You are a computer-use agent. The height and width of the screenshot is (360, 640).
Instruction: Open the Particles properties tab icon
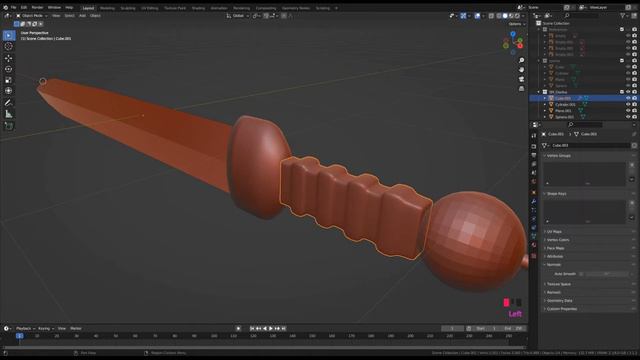coord(534,210)
